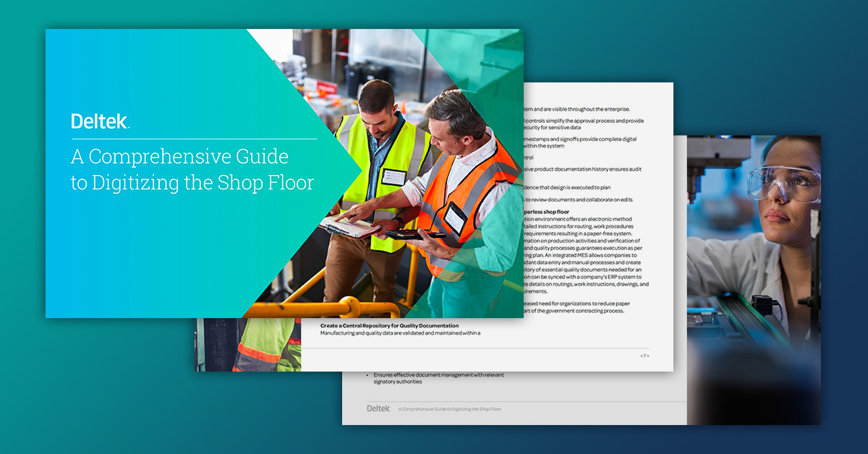Image resolution: width=868 pixels, height=454 pixels.
Task: Click the Create a Central Repository heading
Action: pyautogui.click(x=391, y=325)
